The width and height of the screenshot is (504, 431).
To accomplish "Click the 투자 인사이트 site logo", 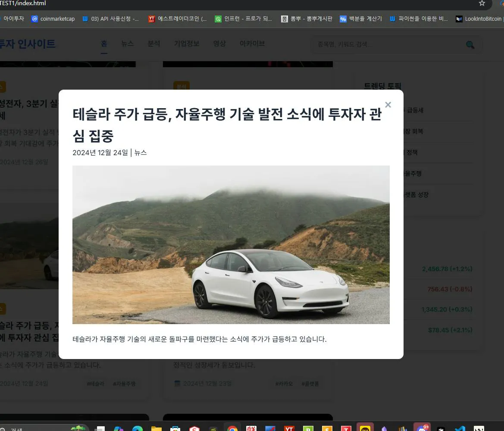I will click(x=28, y=44).
